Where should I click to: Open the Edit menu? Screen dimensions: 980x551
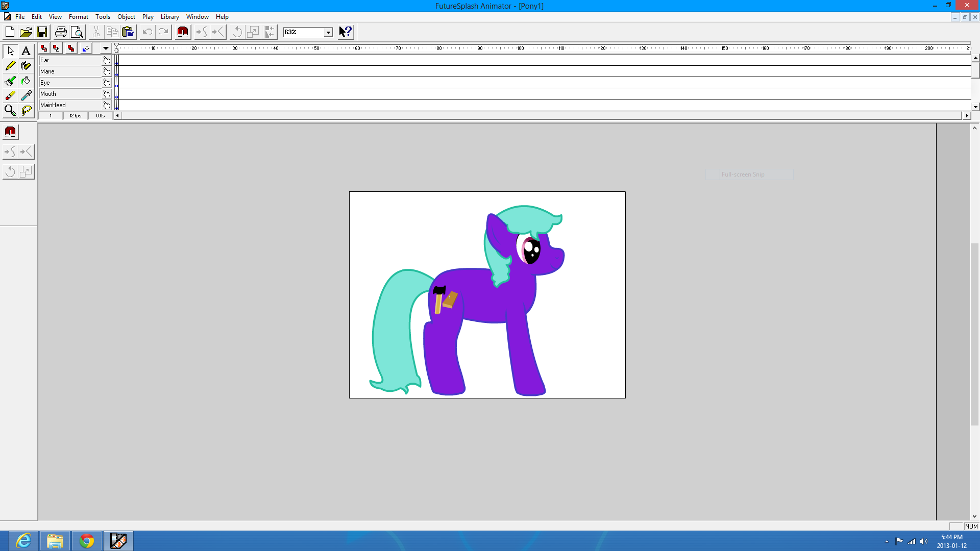point(37,17)
